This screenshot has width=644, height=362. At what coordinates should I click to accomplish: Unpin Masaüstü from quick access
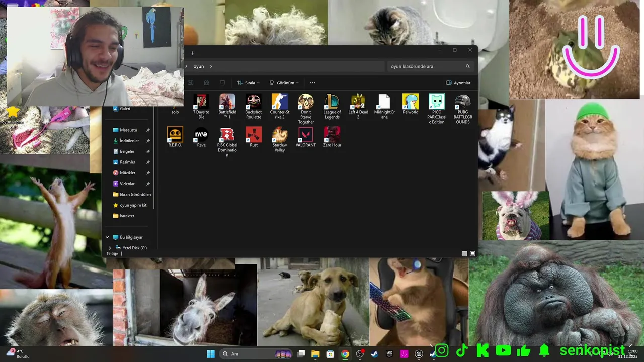click(148, 130)
